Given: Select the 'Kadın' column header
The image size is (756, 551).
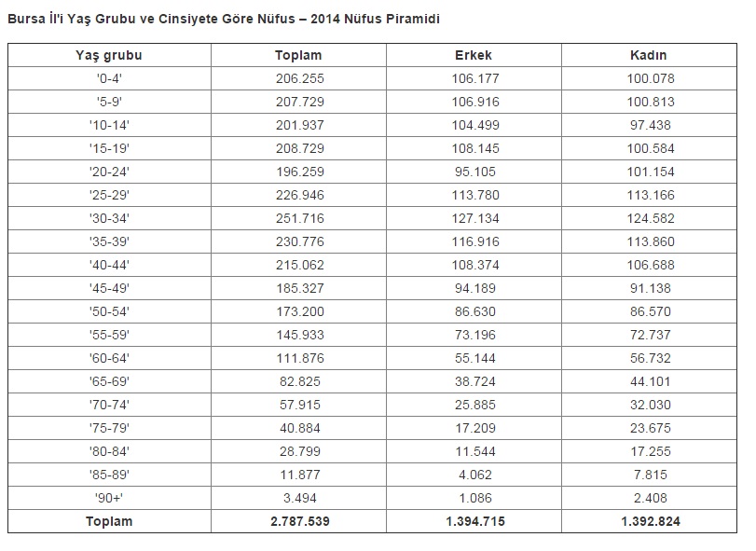Looking at the screenshot, I should tap(649, 55).
